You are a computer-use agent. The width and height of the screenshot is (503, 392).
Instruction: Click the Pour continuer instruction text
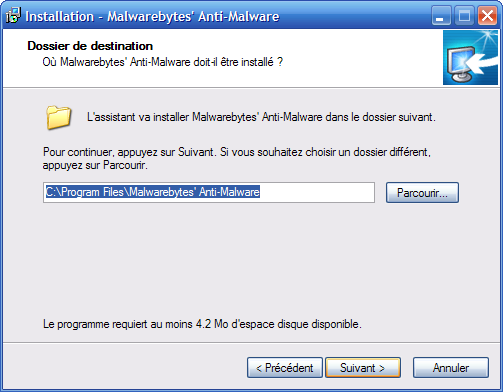[x=237, y=158]
